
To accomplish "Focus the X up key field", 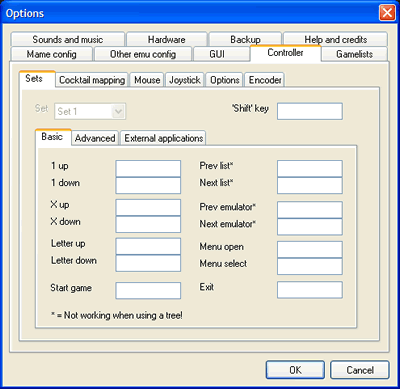I will 148,207.
